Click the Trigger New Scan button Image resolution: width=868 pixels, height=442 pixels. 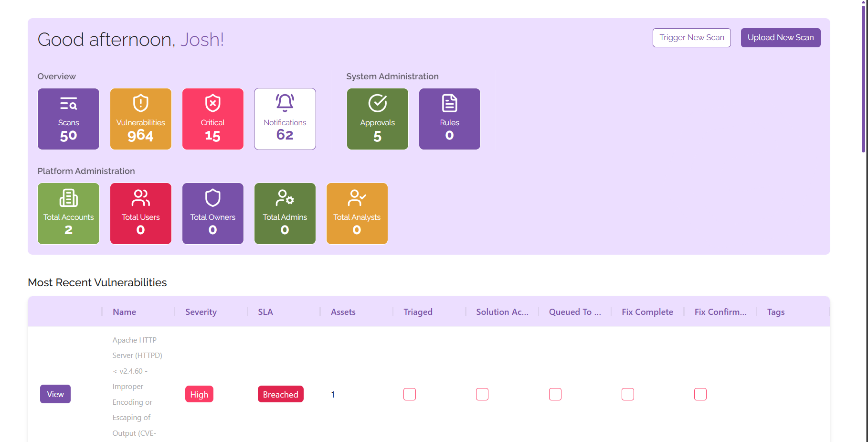[x=691, y=38]
